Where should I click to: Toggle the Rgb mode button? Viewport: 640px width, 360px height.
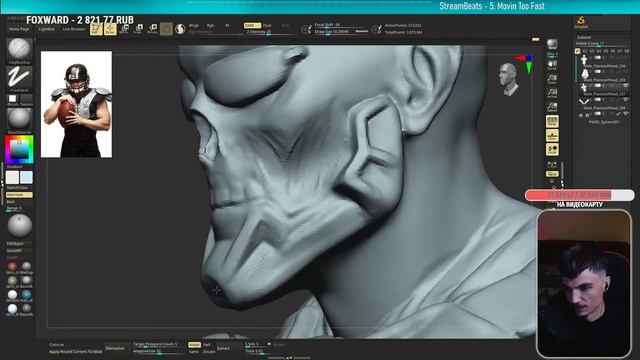pyautogui.click(x=210, y=25)
